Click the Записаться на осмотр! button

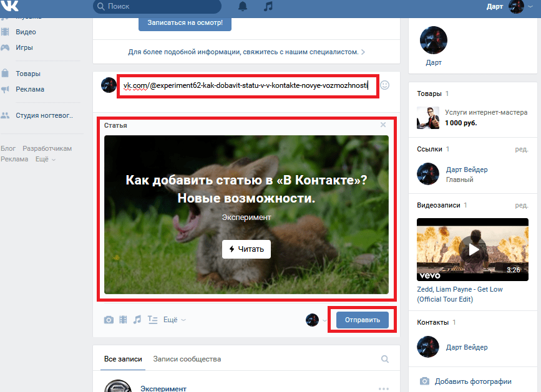(185, 22)
